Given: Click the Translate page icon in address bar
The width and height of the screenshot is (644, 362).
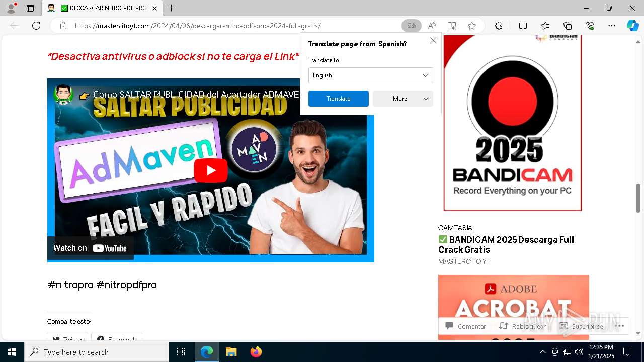Looking at the screenshot, I should click(412, 26).
